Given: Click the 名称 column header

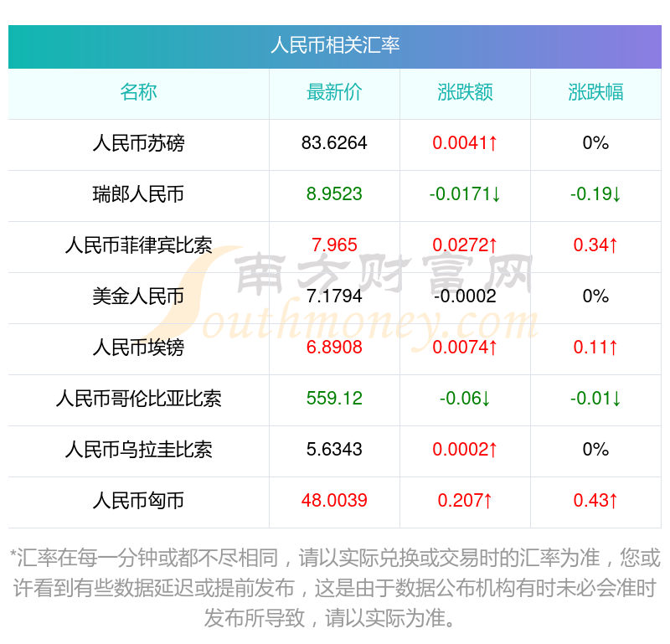Looking at the screenshot, I should click(x=138, y=92).
